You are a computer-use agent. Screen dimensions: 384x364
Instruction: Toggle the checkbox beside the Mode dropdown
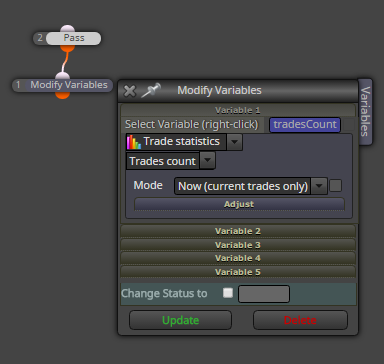pos(335,186)
